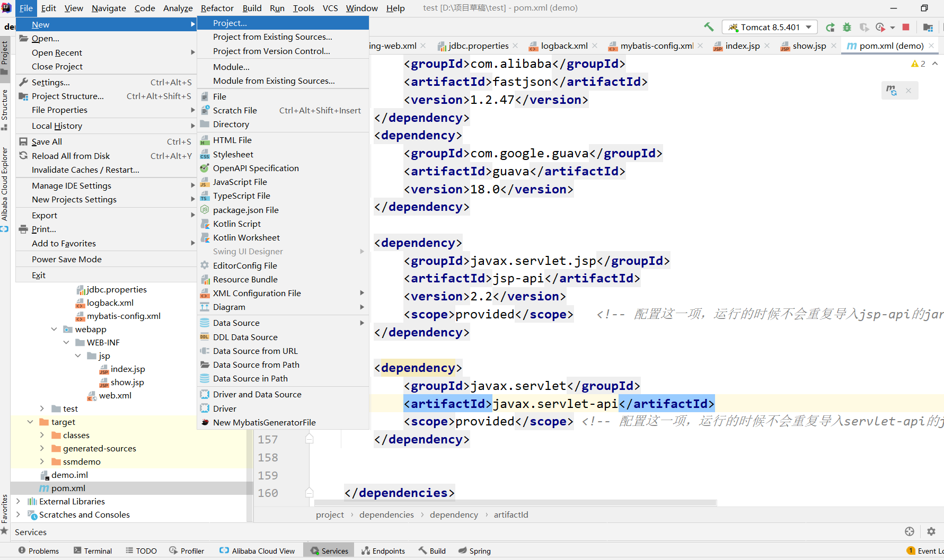Dismiss the floating Maven reload popup

point(908,91)
